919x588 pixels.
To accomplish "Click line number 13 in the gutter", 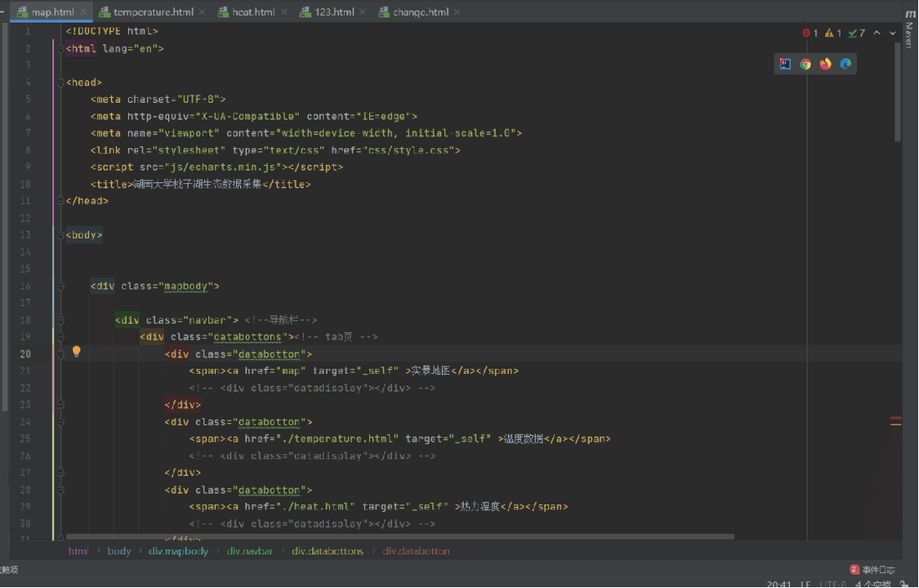I will 25,235.
